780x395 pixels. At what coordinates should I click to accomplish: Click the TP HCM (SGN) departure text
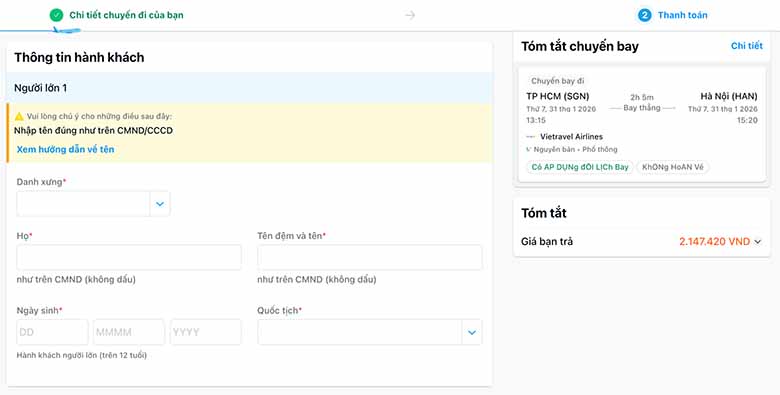click(x=558, y=96)
